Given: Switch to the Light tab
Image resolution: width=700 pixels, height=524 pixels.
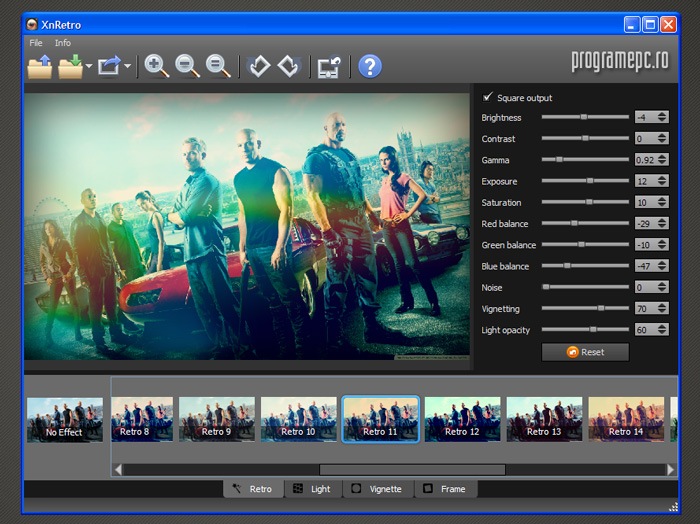Looking at the screenshot, I should (x=313, y=489).
